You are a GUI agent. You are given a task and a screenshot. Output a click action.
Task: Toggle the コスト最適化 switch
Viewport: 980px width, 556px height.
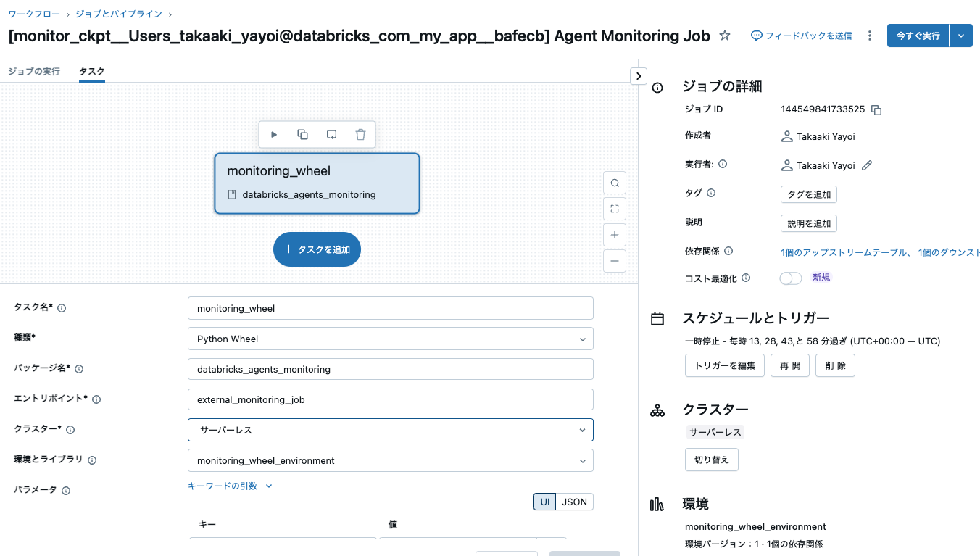click(x=791, y=278)
